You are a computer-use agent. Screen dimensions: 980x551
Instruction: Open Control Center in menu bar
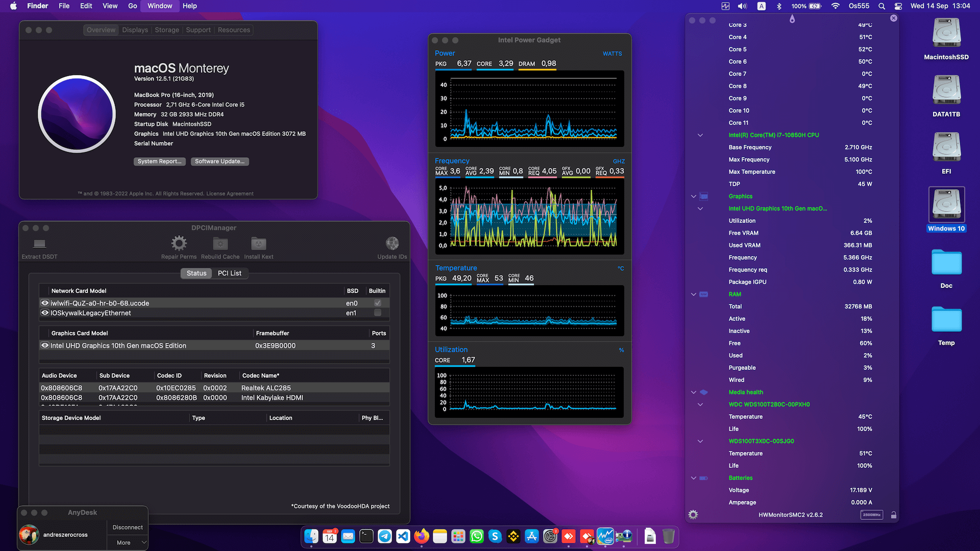point(898,6)
